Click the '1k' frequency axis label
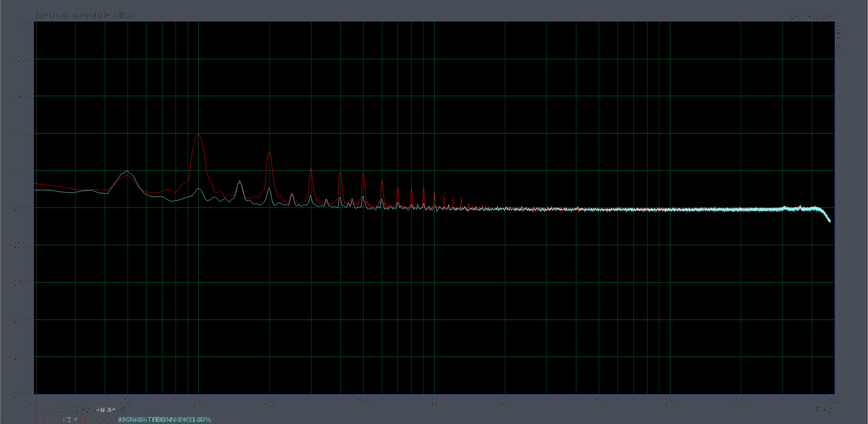Screen dimensions: 868x424 [434, 402]
